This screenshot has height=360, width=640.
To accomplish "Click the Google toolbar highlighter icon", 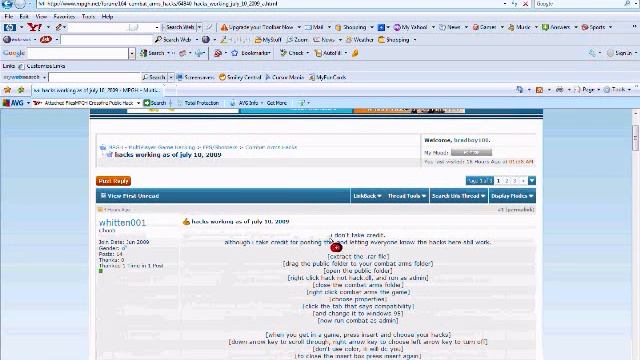I will [355, 53].
